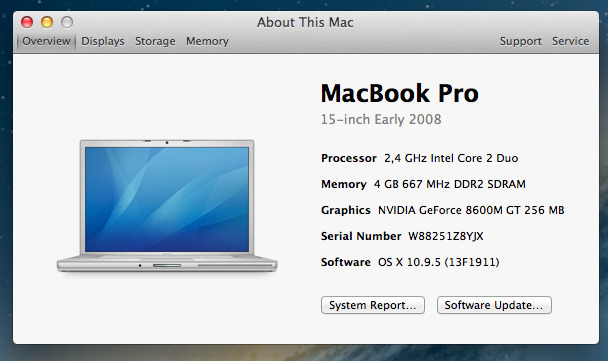Image resolution: width=608 pixels, height=361 pixels.
Task: Click the Software label
Action: pos(345,262)
